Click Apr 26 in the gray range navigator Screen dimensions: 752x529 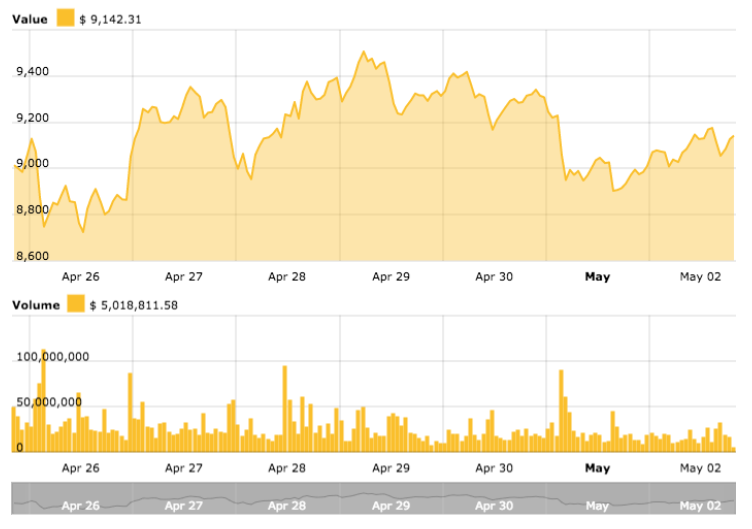(81, 505)
